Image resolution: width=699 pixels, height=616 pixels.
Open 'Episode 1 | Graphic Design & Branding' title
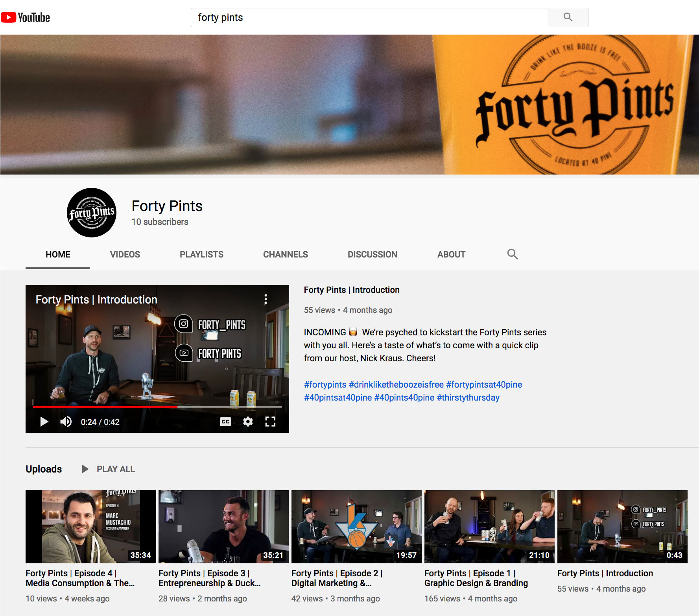point(476,578)
